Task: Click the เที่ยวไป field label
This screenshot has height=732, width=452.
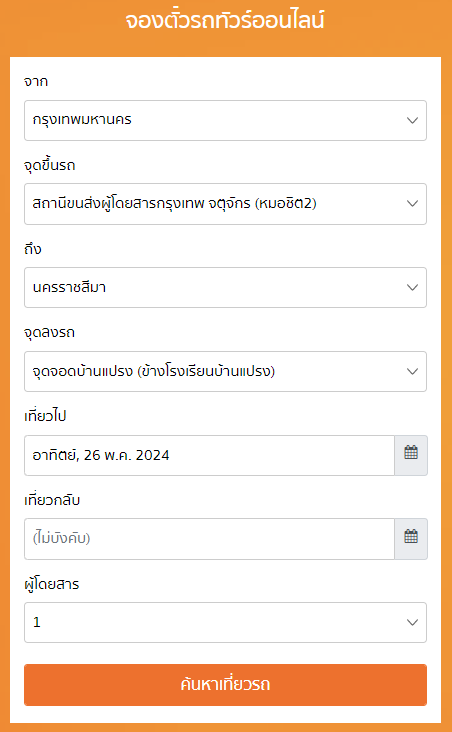Action: pos(45,415)
